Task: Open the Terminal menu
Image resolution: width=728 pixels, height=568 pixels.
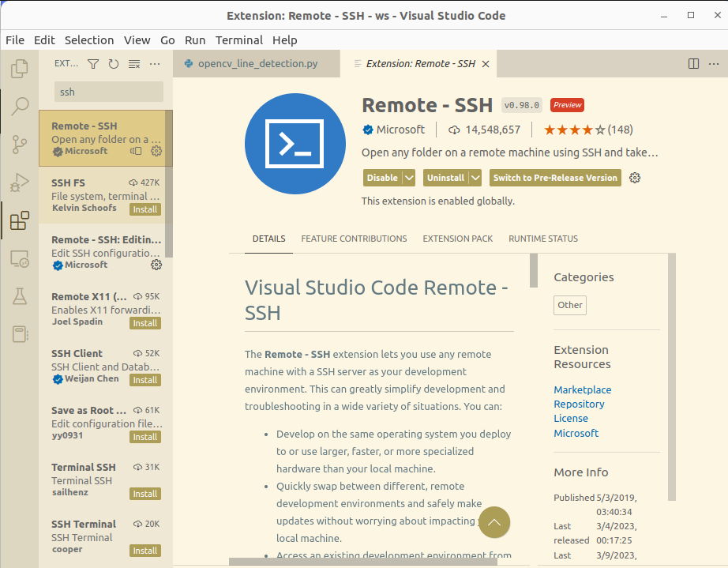Action: point(239,40)
